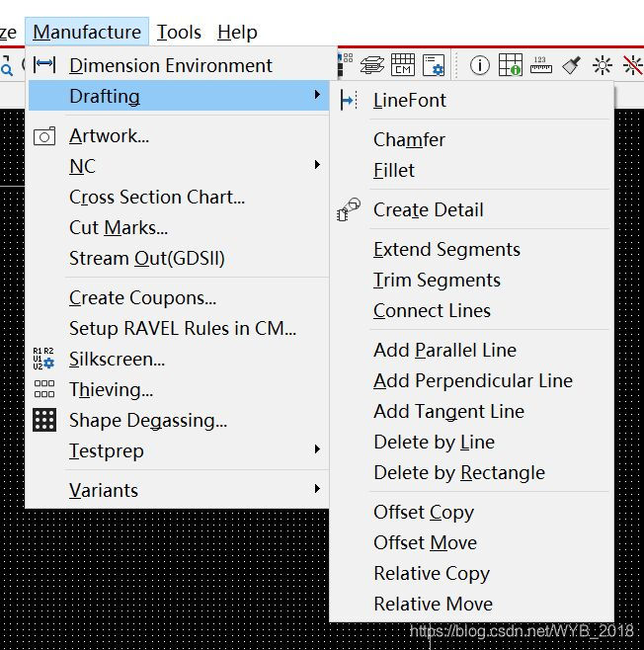644x650 pixels.
Task: Choose Delete by Rectangle
Action: coord(458,472)
